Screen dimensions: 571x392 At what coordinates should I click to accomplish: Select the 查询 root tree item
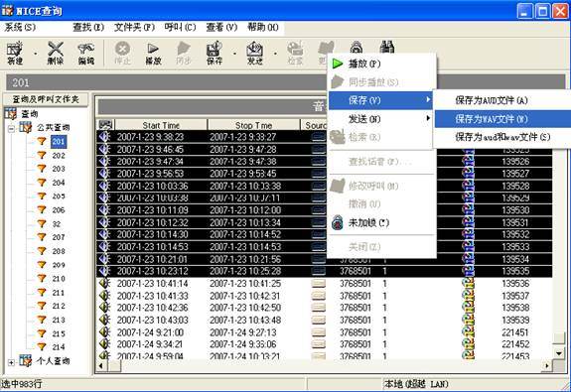point(30,114)
